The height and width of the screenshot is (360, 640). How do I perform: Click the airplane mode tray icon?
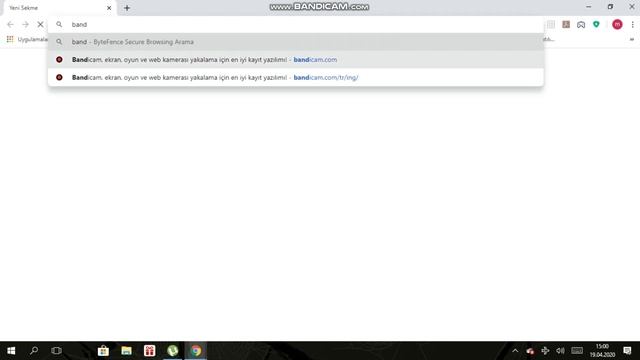[545, 351]
